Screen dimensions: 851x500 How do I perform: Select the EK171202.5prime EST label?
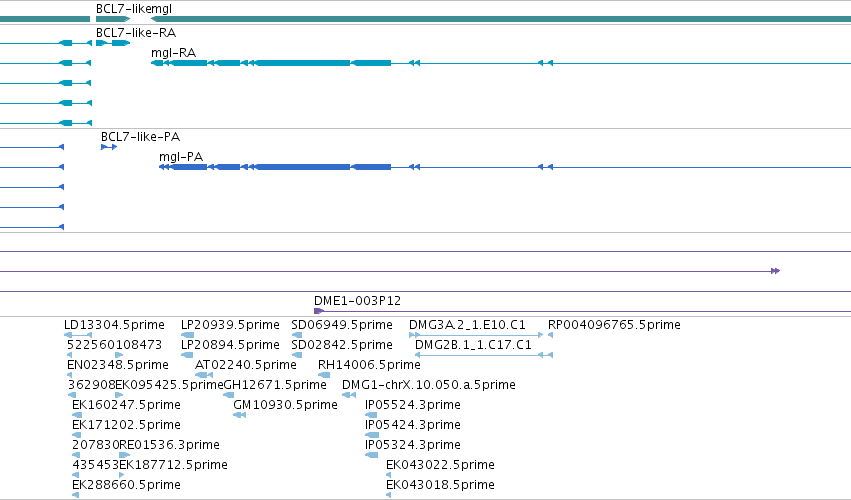click(x=126, y=425)
